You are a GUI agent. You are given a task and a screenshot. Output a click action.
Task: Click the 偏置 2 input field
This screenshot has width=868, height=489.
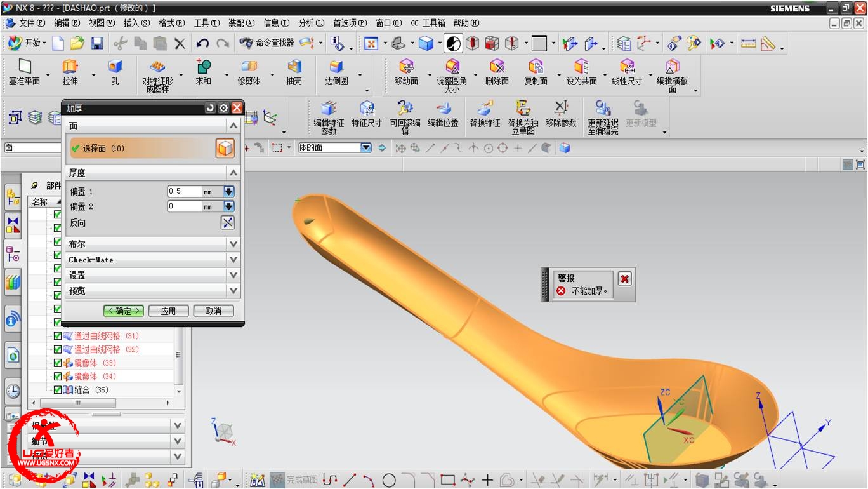(185, 206)
